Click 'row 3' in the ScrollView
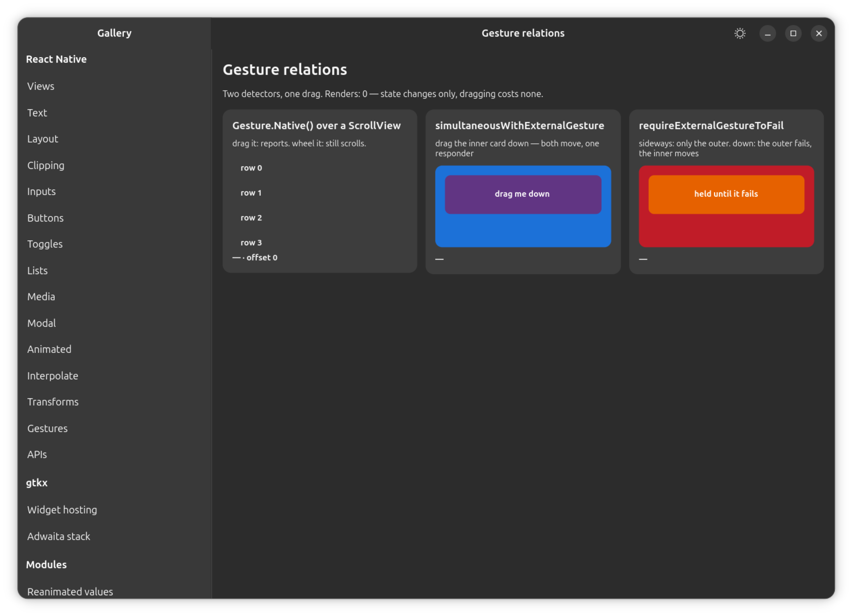852x616 pixels. [x=251, y=243]
